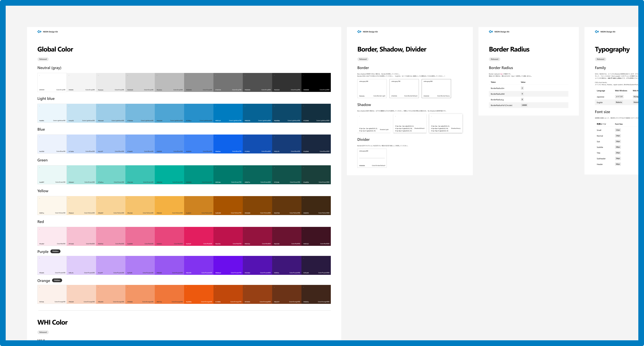
Task: Pick the ColorYellow700 swatch
Action: 228,205
